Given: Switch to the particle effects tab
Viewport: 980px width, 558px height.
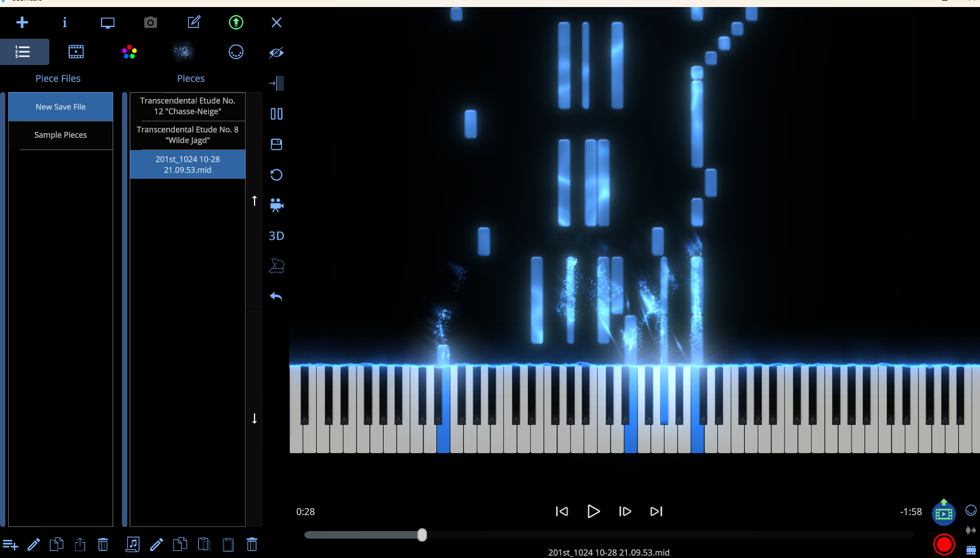Looking at the screenshot, I should click(183, 52).
